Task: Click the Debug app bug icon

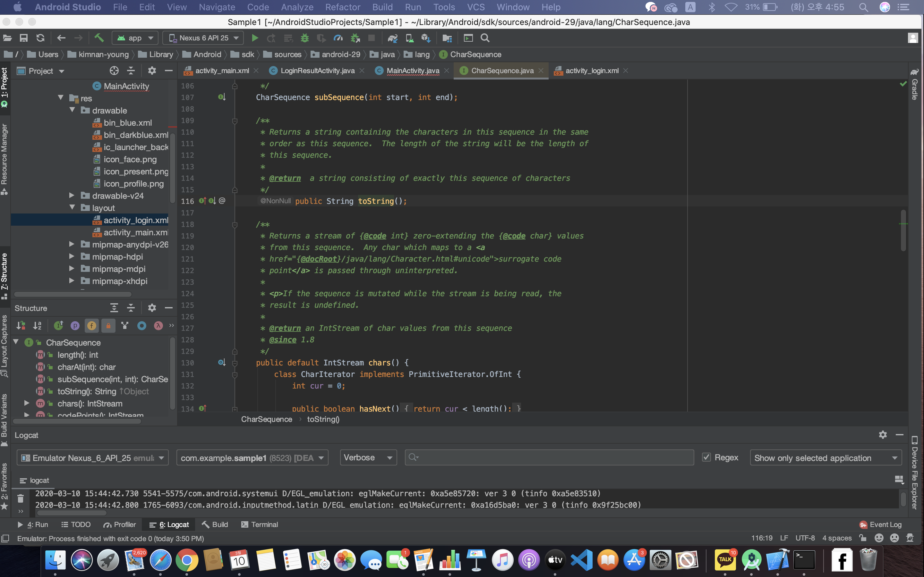Action: coord(304,38)
